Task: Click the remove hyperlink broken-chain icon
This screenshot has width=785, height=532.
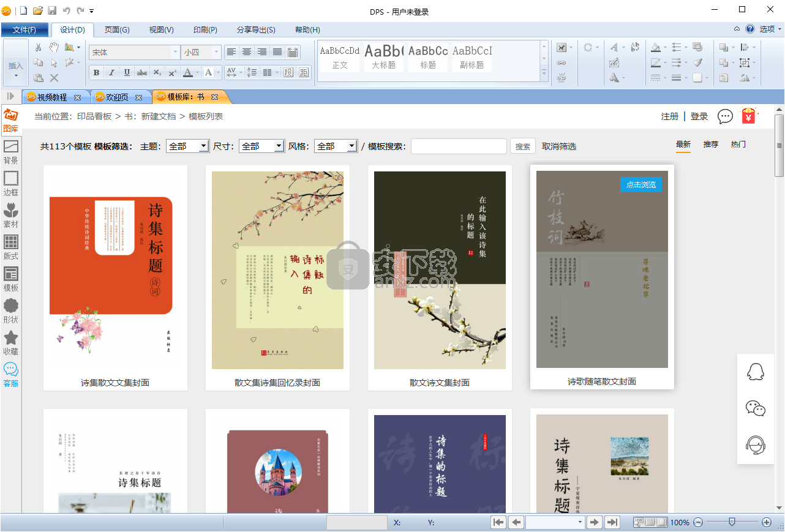Action: [562, 78]
